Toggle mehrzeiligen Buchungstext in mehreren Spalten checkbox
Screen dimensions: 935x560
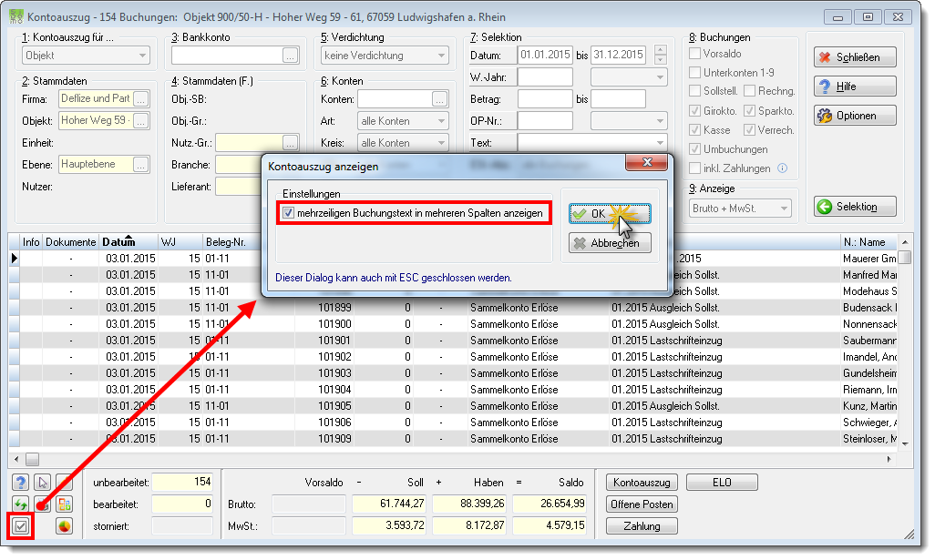point(289,213)
